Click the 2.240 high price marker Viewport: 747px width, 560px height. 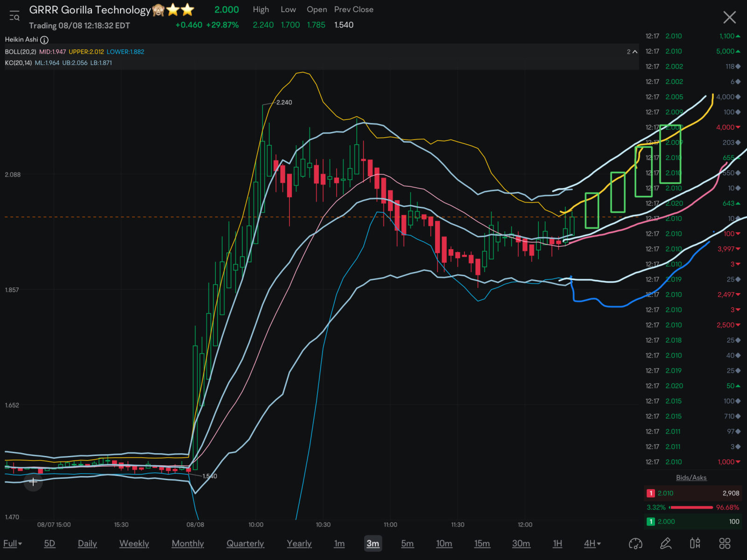coord(284,102)
